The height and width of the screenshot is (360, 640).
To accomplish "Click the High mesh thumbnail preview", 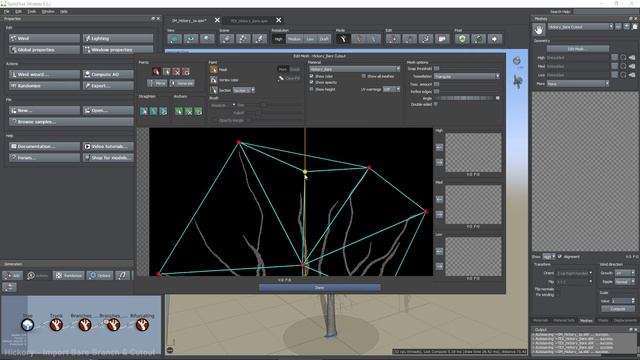I will point(473,152).
